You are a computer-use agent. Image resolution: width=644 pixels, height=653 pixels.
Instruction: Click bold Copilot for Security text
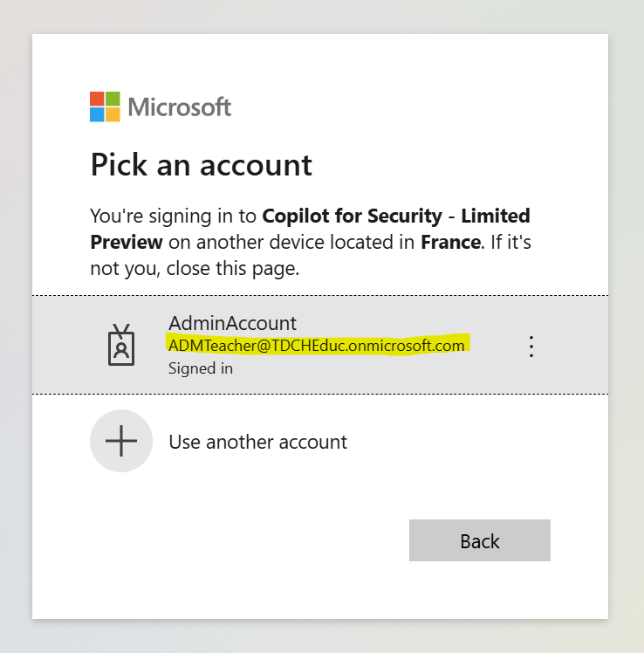click(x=353, y=216)
